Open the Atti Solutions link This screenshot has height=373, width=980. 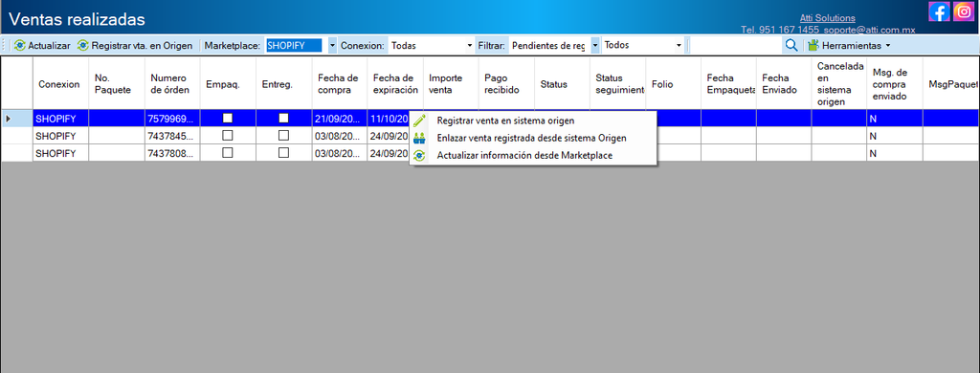828,18
